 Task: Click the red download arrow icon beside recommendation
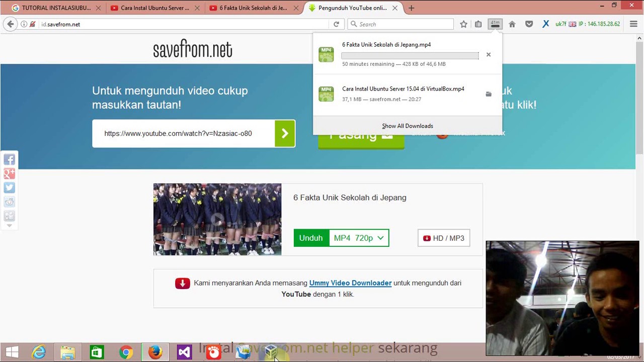(182, 283)
